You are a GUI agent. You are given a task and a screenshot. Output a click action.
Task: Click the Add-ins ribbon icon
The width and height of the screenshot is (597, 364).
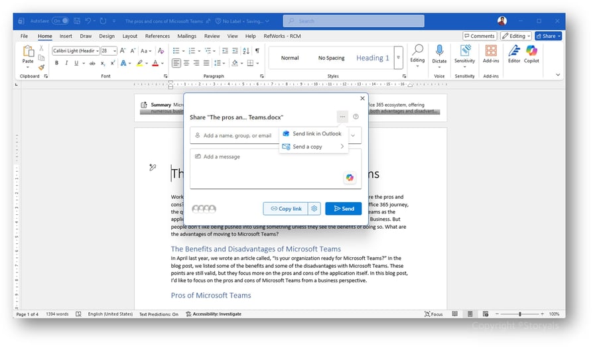coord(491,54)
